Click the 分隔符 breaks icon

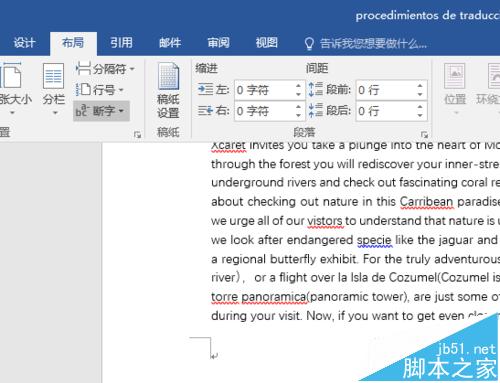pos(83,69)
